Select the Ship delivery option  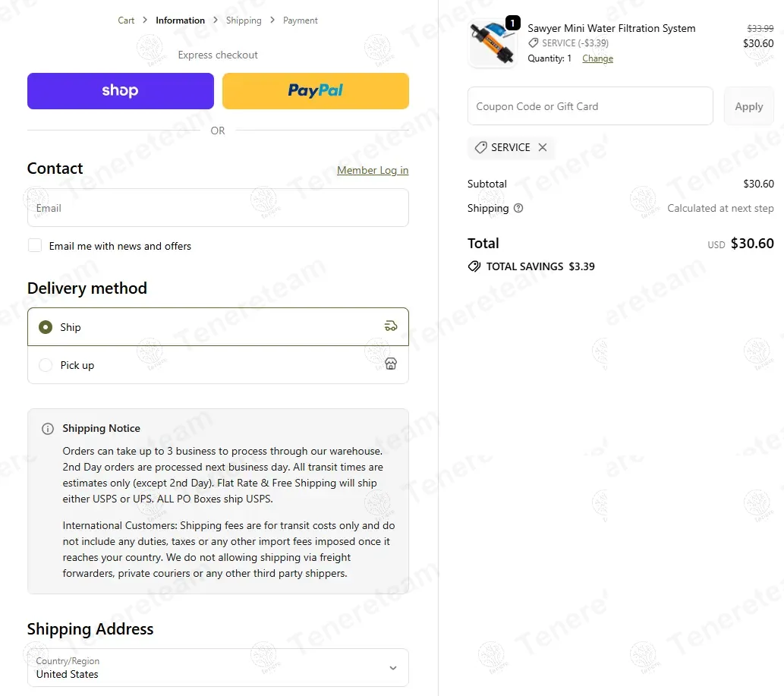(218, 326)
